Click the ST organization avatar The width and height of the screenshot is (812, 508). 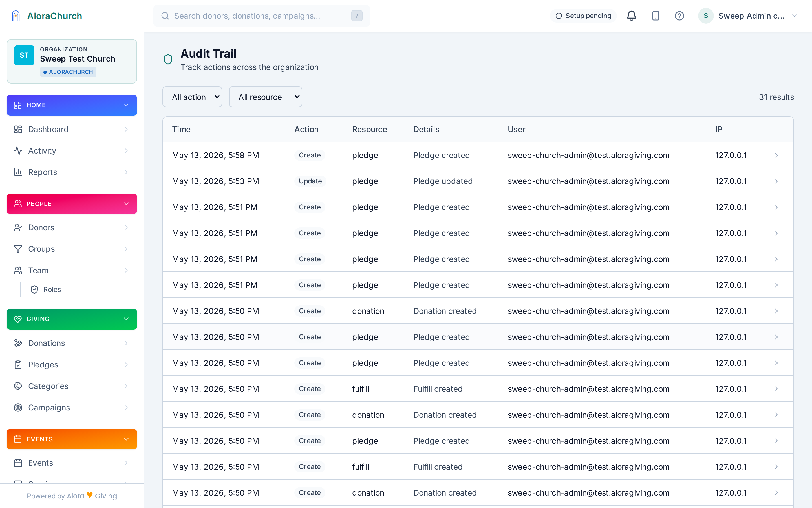click(24, 55)
